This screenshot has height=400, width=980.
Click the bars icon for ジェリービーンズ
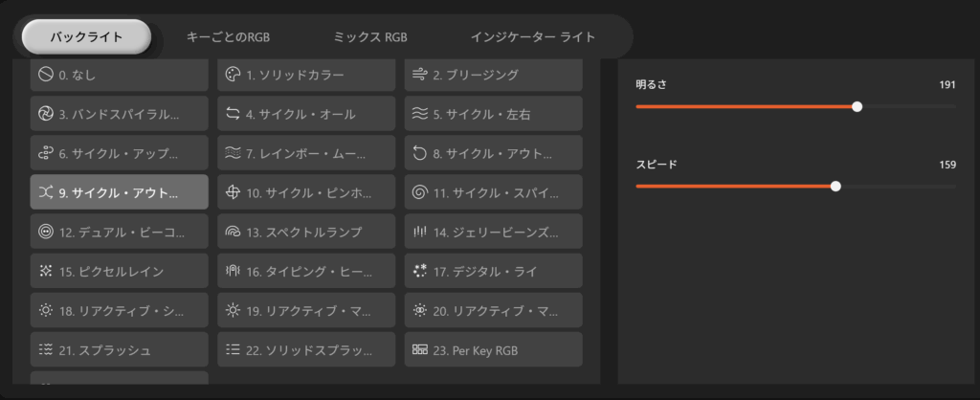[419, 232]
